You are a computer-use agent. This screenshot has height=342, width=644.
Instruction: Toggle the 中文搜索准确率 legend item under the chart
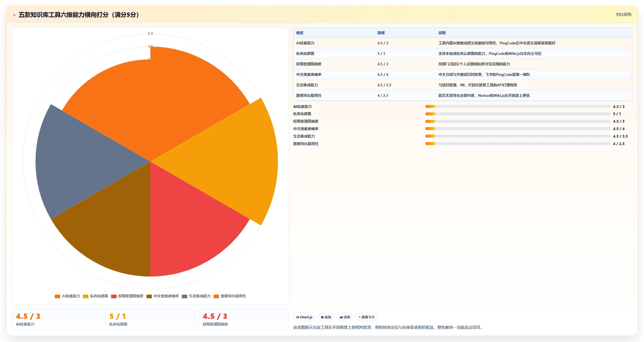[x=163, y=296]
